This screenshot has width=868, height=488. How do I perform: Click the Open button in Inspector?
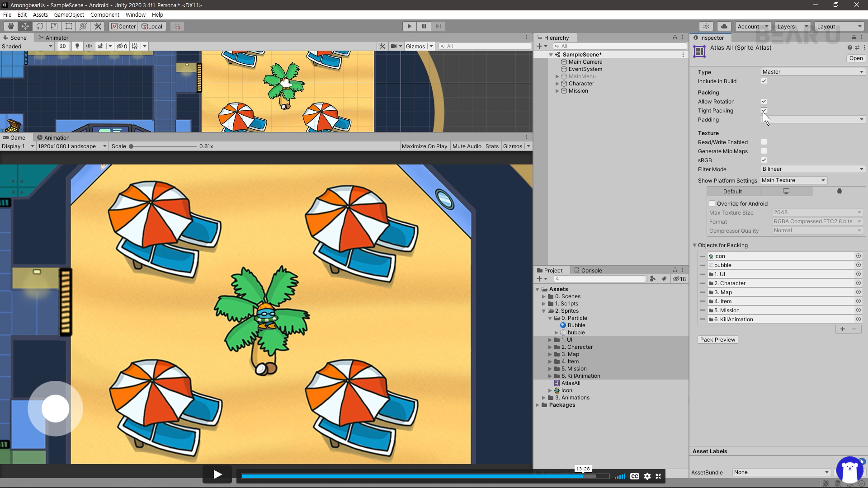point(856,58)
